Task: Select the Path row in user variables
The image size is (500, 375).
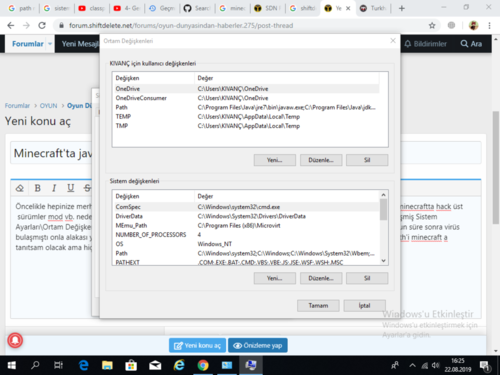Action: tap(247, 107)
